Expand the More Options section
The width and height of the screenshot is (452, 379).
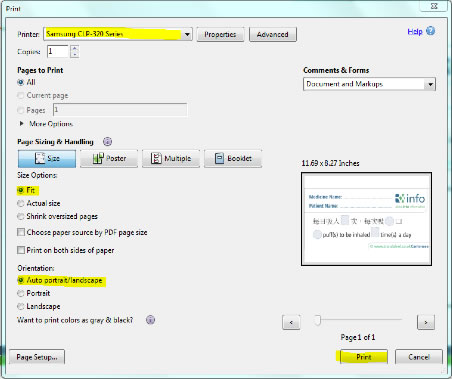pos(22,124)
